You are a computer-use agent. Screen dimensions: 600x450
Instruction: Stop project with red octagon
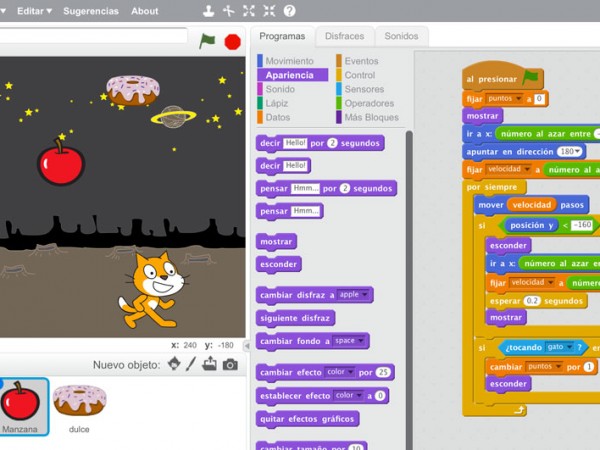coord(233,42)
